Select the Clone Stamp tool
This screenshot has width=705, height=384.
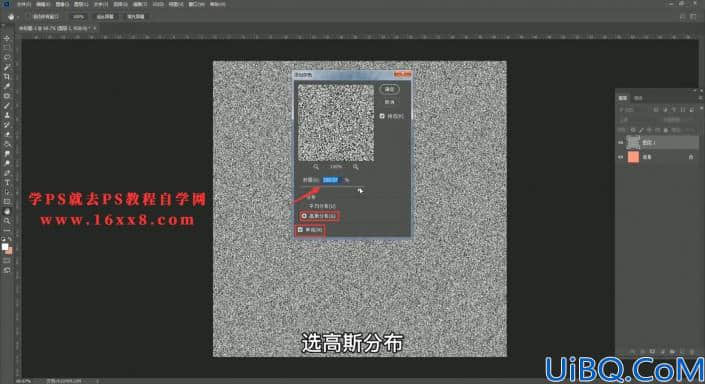[7, 116]
